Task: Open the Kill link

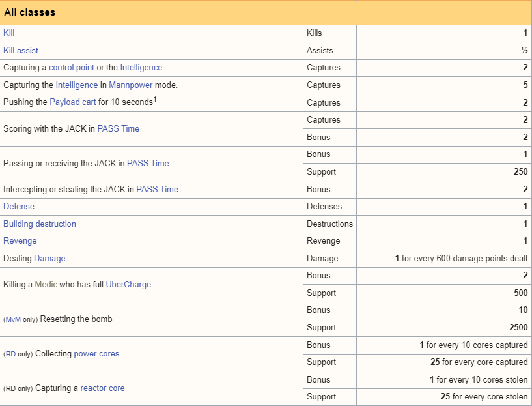Action: pos(9,33)
